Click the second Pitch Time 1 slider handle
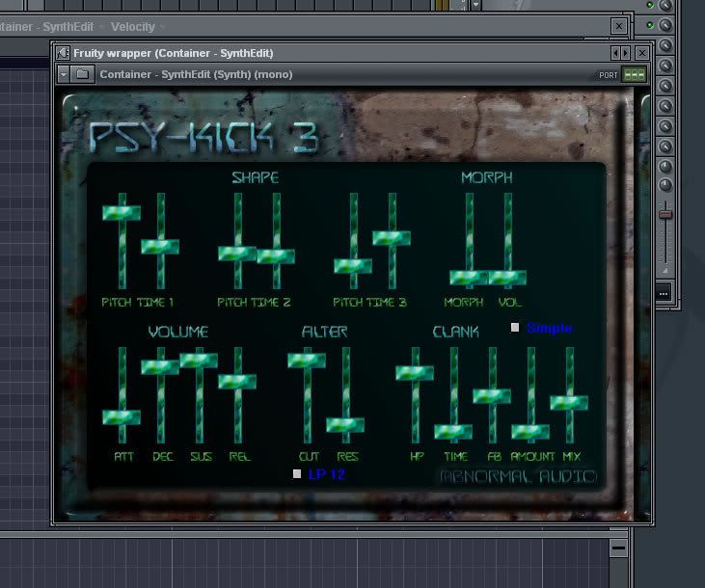Screen dimensions: 705x588 [x=160, y=247]
